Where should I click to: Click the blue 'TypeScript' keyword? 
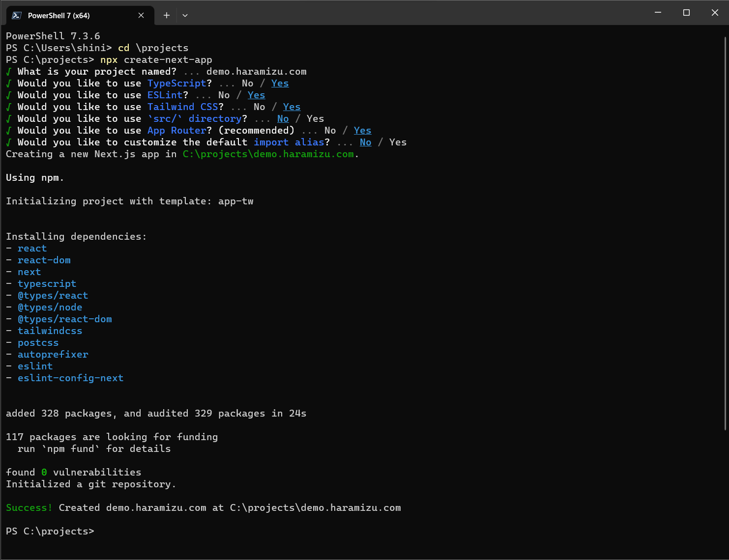click(x=177, y=84)
